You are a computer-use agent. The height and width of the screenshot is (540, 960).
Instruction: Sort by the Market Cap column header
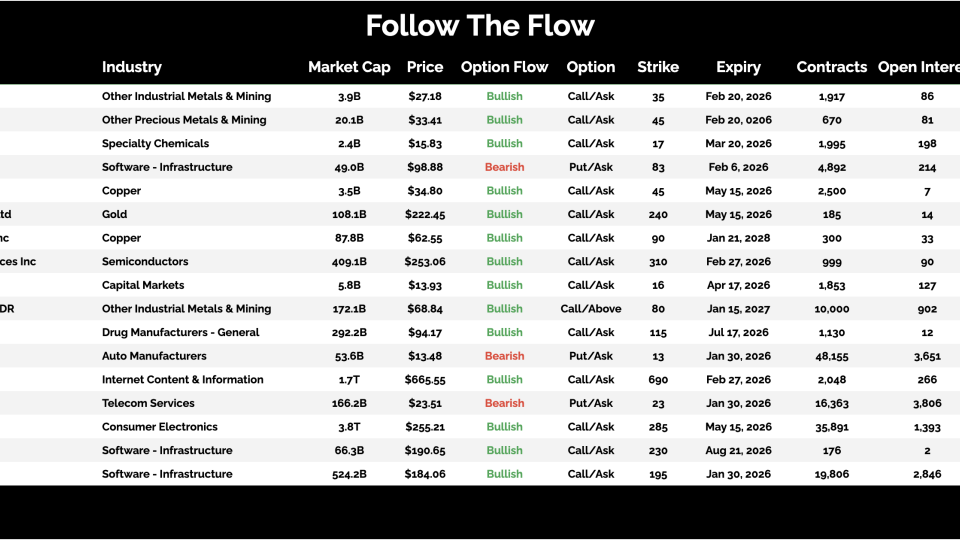(x=349, y=67)
